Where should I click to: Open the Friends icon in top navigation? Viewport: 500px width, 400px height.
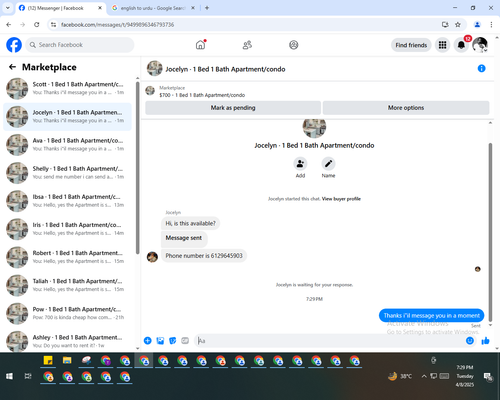247,45
